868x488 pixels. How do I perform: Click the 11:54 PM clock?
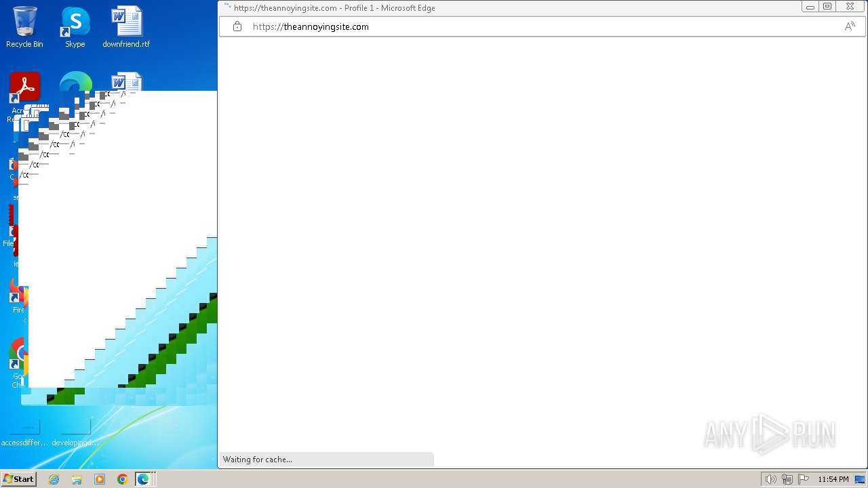point(833,479)
